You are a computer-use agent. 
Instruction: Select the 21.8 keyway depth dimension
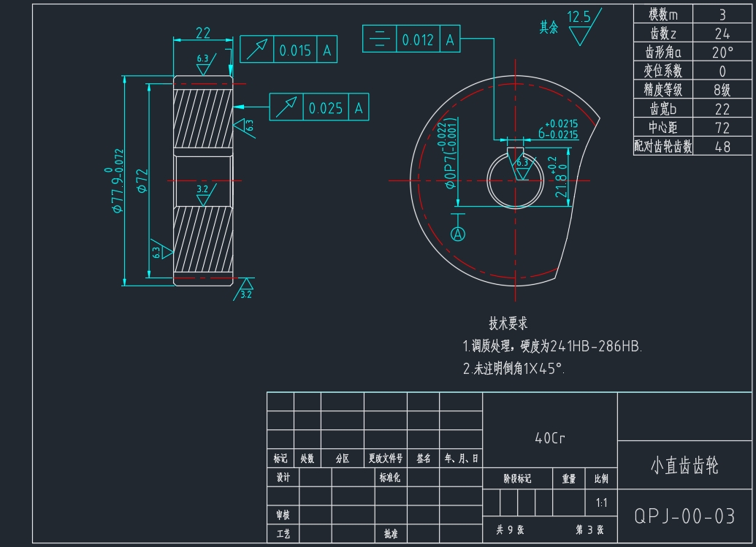pyautogui.click(x=560, y=177)
